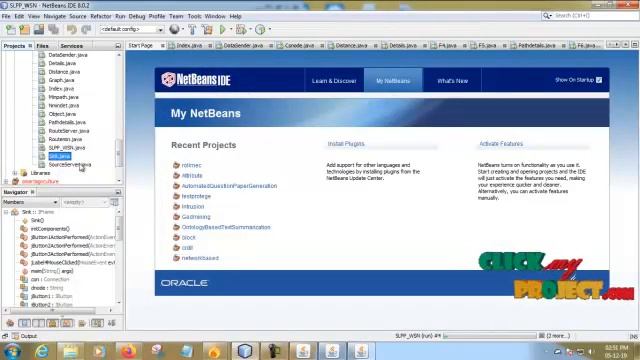This screenshot has width=640, height=360.
Task: Click the Install Plugins link
Action: 346,144
